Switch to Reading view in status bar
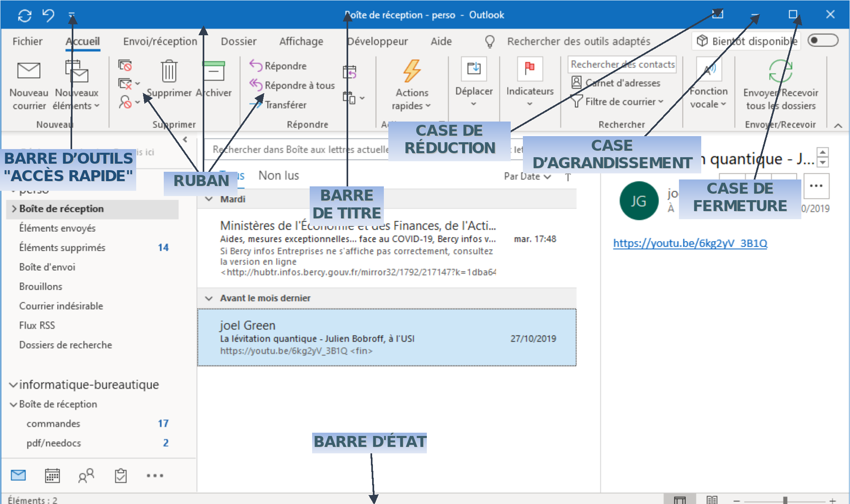Image resolution: width=850 pixels, height=504 pixels. (x=712, y=500)
